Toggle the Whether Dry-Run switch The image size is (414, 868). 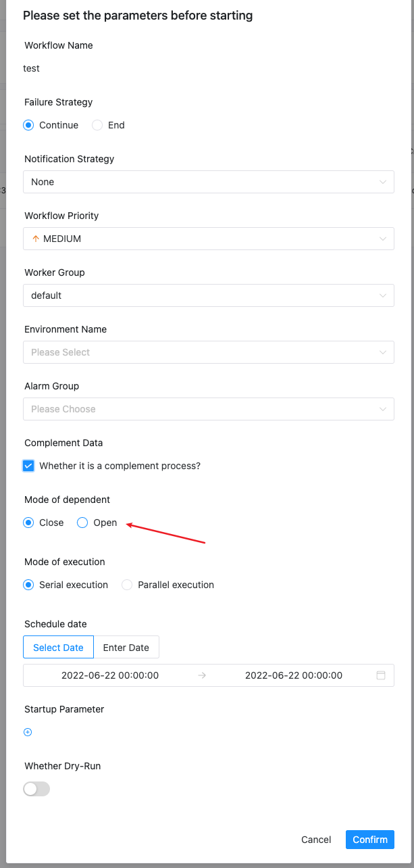tap(36, 789)
